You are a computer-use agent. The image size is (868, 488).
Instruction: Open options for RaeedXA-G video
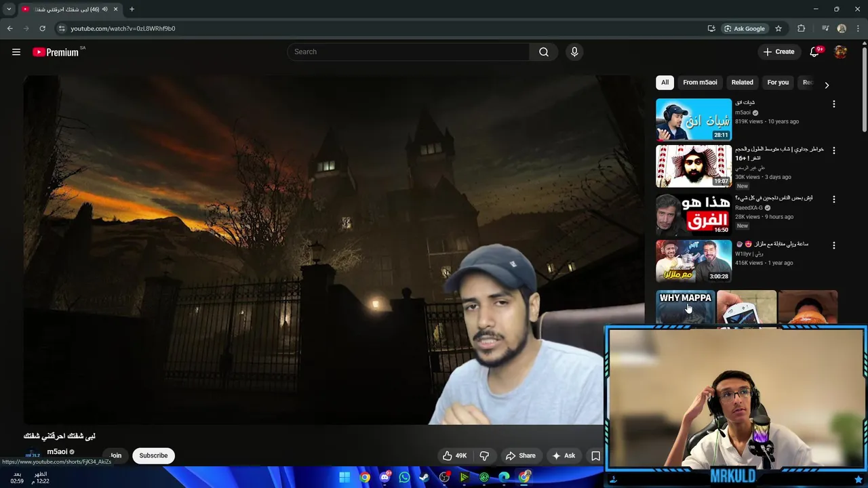[834, 199]
